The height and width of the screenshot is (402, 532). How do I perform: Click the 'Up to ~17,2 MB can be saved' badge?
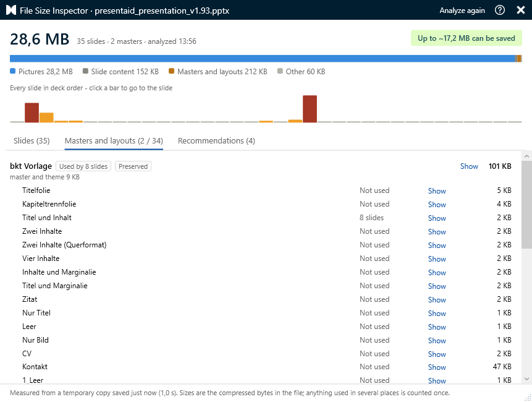(467, 38)
